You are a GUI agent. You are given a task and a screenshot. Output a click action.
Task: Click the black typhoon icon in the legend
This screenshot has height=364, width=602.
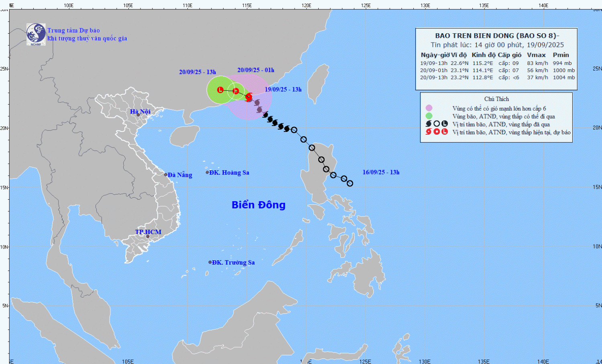tap(429, 124)
